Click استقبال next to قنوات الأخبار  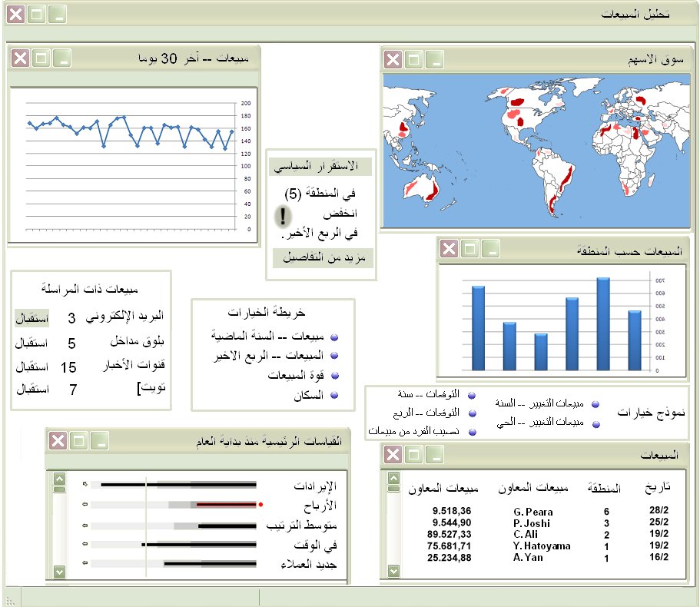(32, 366)
